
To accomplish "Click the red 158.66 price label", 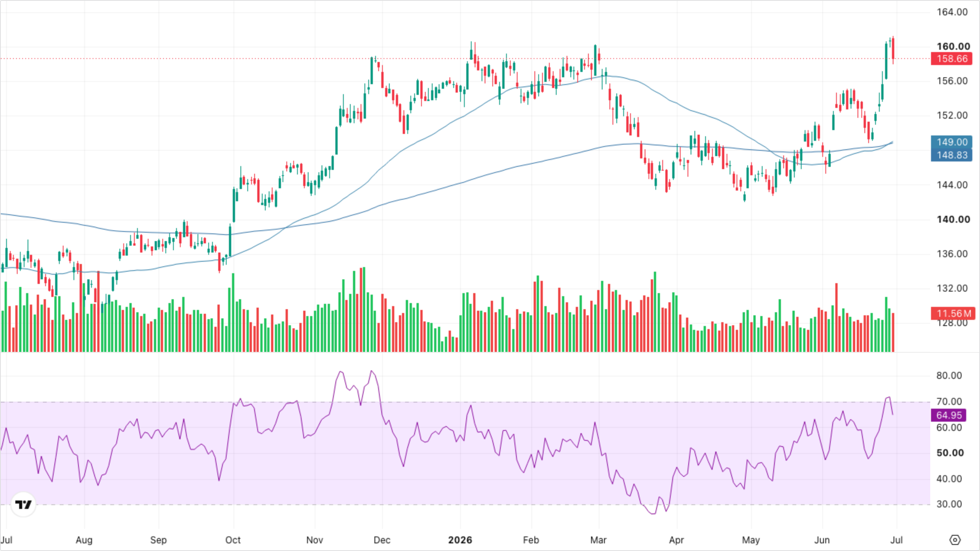I will 952,59.
